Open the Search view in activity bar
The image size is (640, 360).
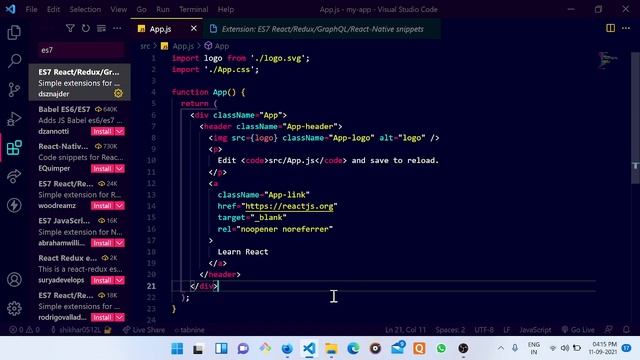pyautogui.click(x=14, y=61)
